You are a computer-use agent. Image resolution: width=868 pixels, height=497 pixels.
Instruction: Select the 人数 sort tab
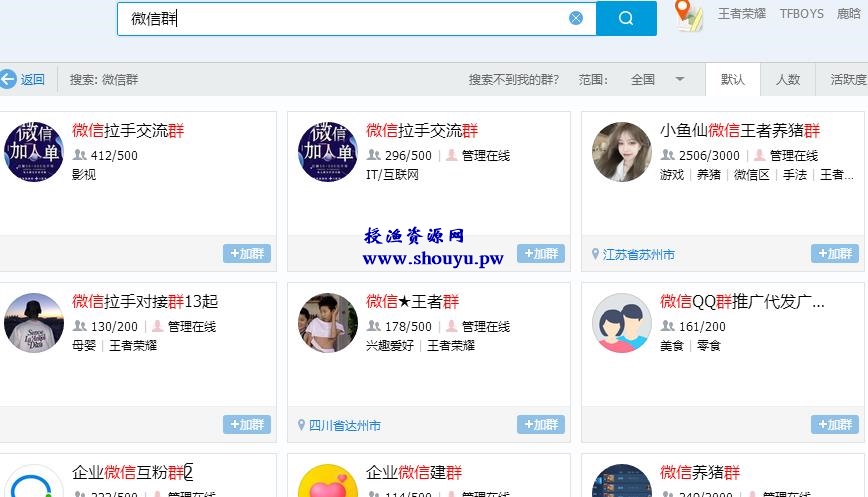click(x=788, y=79)
